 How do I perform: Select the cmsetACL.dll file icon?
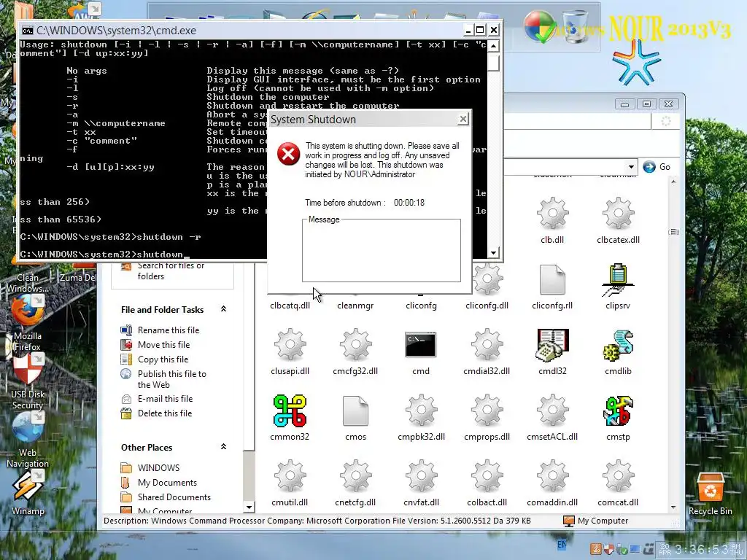[x=552, y=411]
